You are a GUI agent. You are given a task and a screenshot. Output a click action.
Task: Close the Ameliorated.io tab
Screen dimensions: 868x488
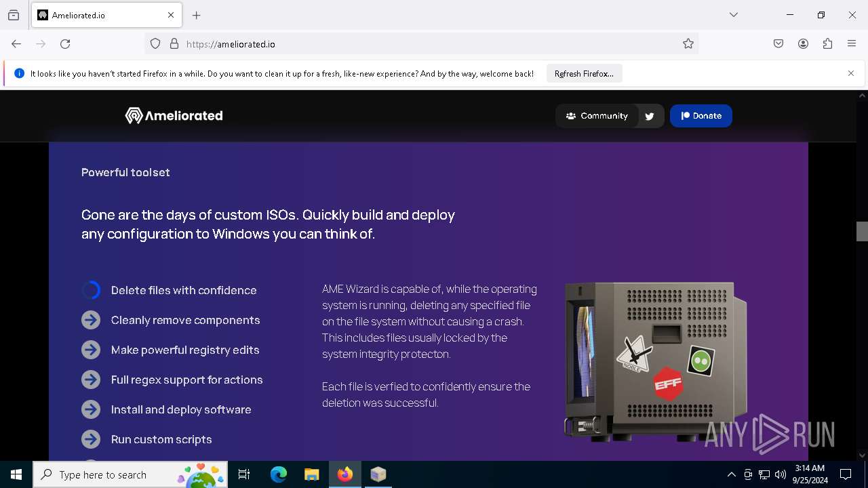171,15
